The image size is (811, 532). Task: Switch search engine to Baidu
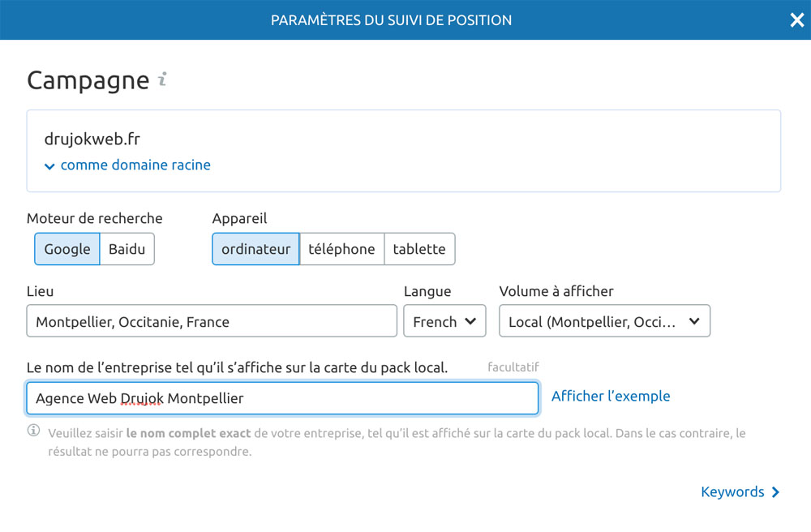[127, 249]
